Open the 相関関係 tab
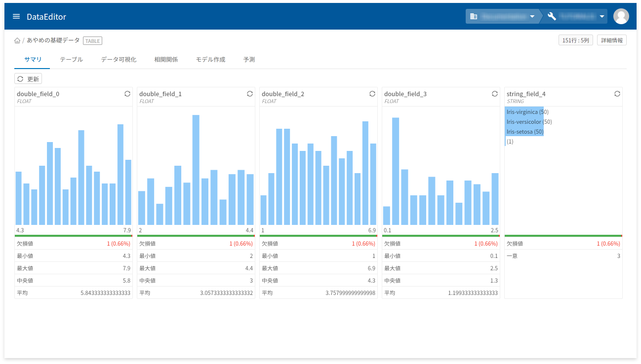641x364 pixels. point(166,59)
